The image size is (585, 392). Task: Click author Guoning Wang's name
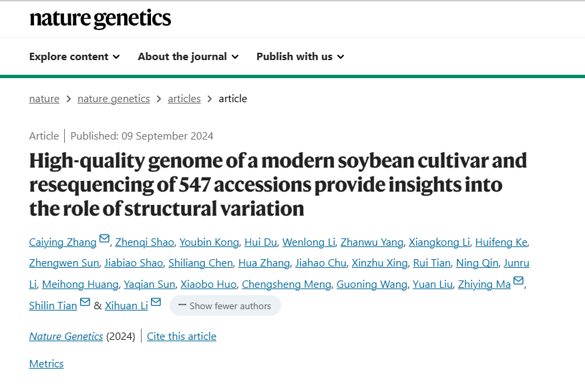[x=372, y=284]
